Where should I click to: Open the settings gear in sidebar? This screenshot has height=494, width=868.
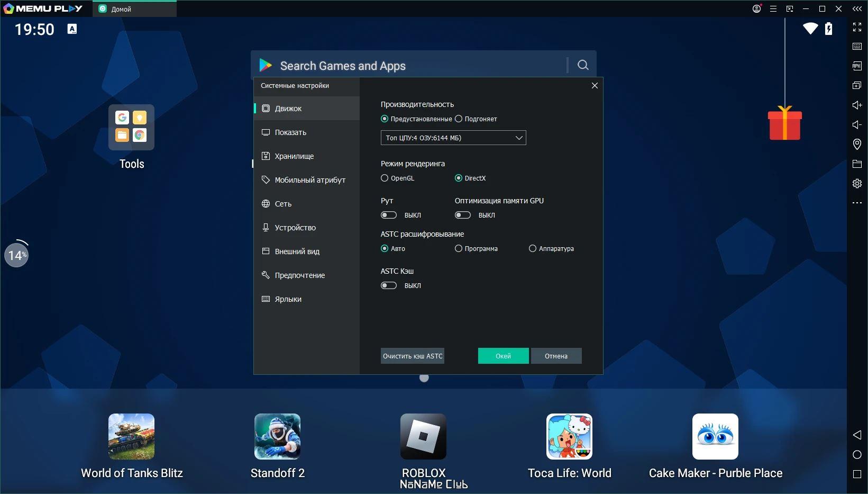tap(857, 184)
